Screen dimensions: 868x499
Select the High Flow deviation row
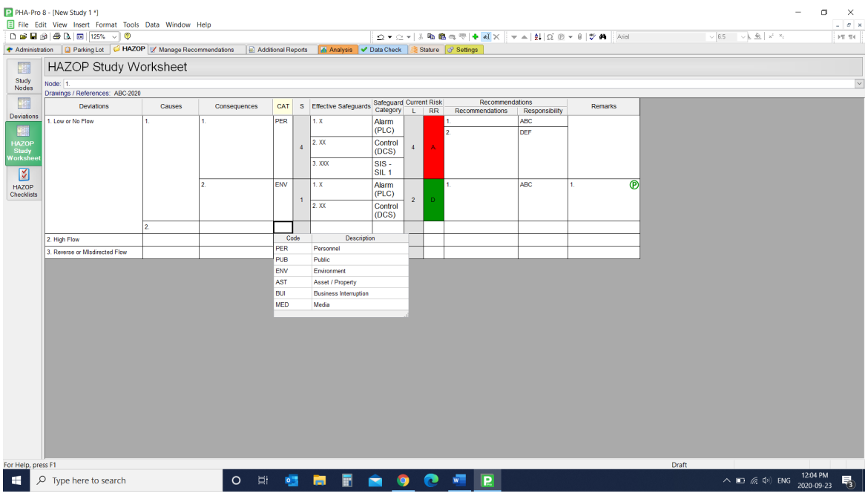point(93,240)
